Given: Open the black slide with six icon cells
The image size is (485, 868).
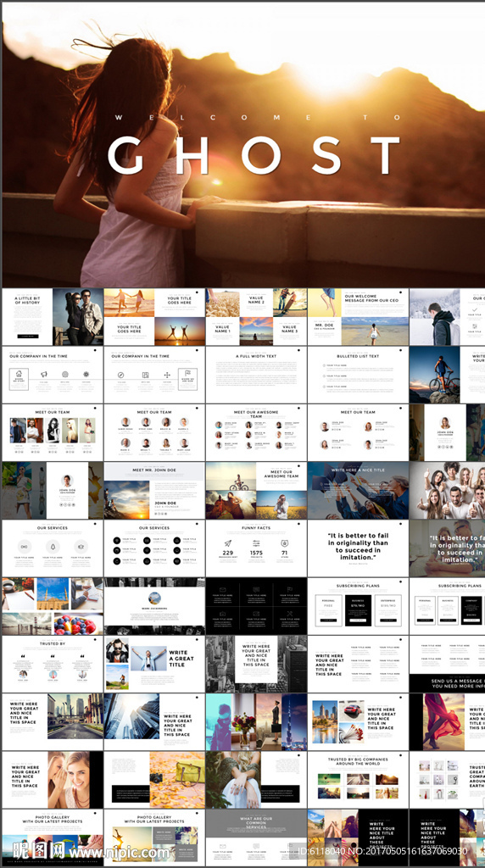Looking at the screenshot, I should 256,606.
